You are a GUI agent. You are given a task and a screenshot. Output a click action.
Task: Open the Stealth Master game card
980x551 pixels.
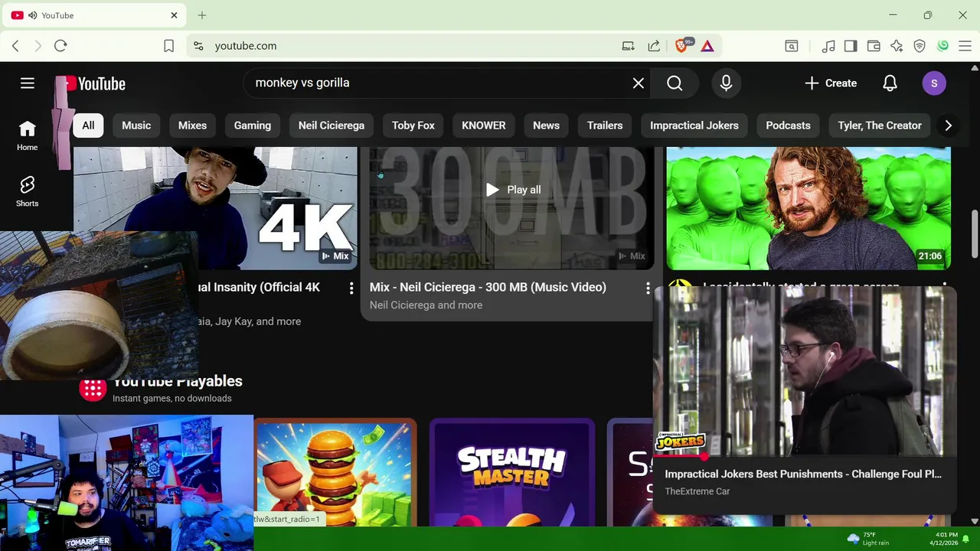pyautogui.click(x=511, y=473)
